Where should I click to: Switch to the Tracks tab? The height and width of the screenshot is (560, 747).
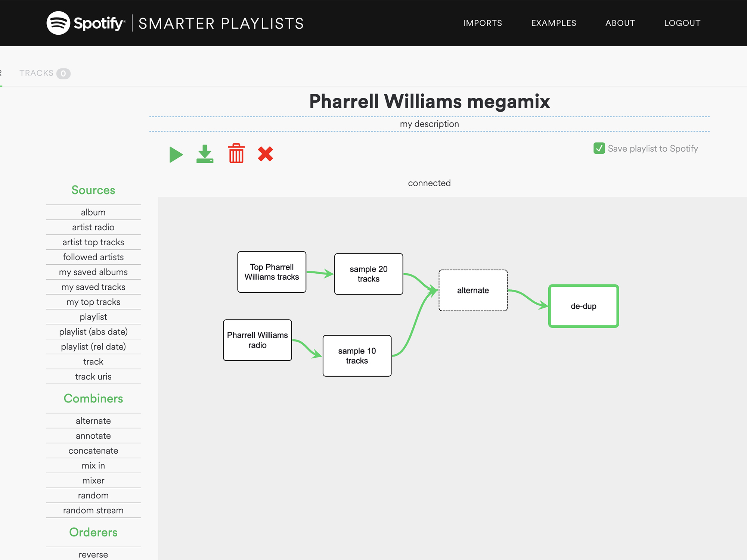coord(44,73)
